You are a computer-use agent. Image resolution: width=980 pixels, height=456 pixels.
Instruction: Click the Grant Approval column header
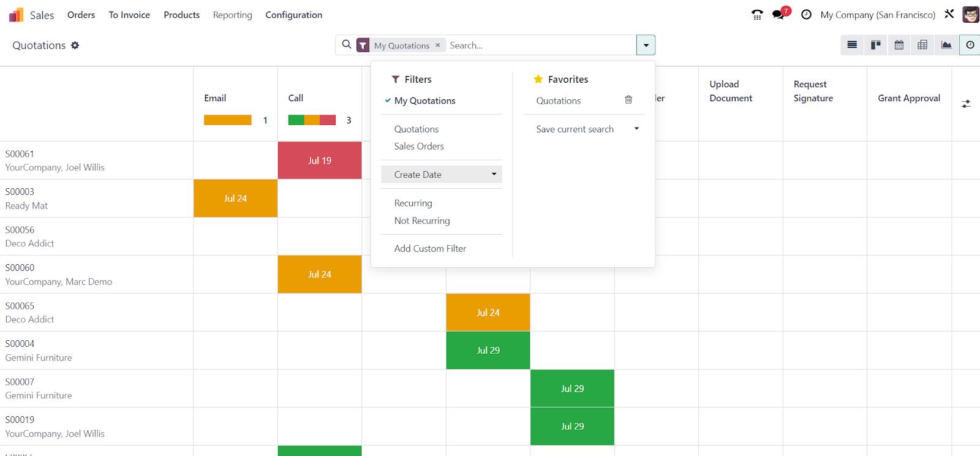pos(909,98)
